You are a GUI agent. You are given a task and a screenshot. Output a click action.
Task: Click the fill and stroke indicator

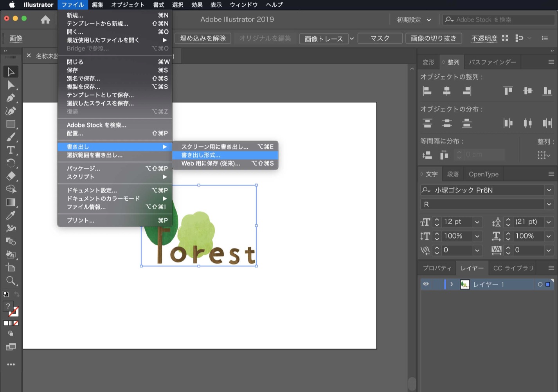point(11,309)
